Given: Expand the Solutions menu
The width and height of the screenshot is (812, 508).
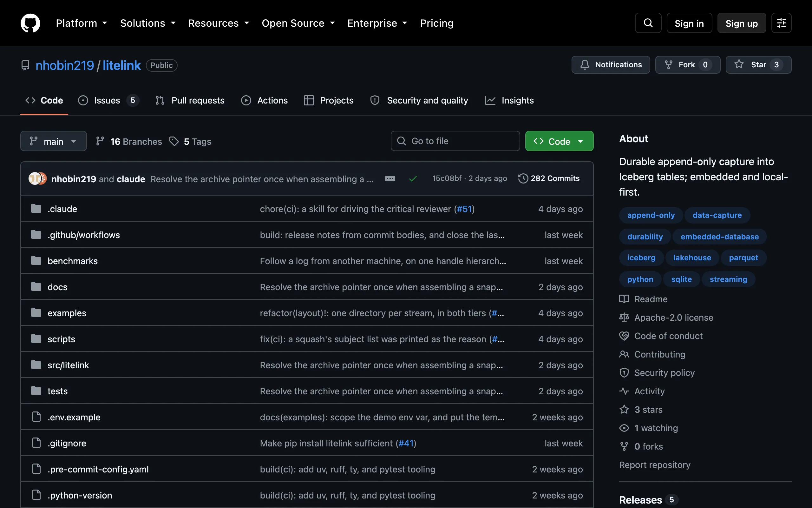Looking at the screenshot, I should tap(148, 23).
